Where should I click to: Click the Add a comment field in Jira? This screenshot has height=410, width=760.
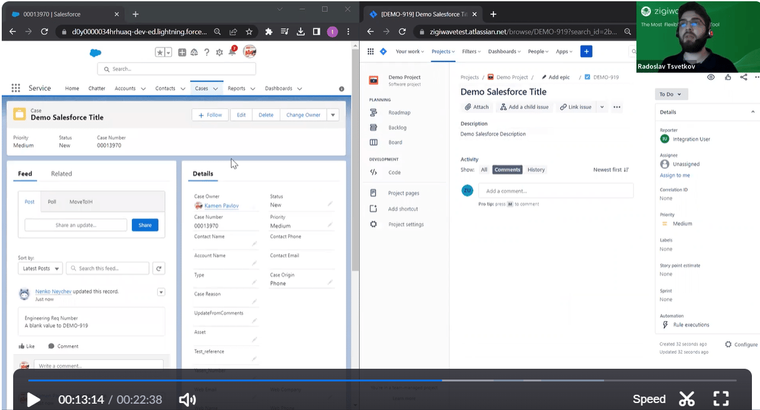pos(555,191)
